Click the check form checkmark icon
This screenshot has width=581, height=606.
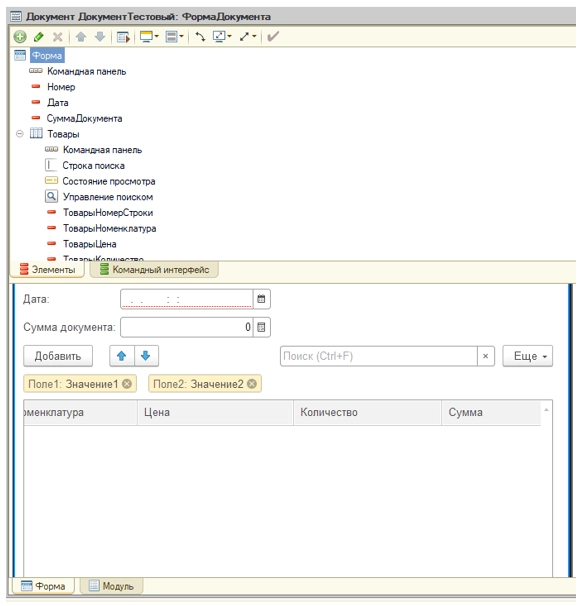(273, 37)
